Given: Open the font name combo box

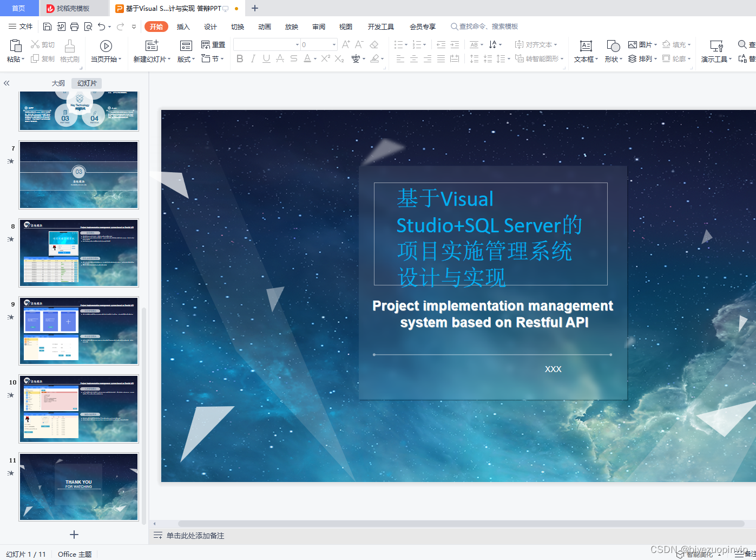Looking at the screenshot, I should (267, 44).
